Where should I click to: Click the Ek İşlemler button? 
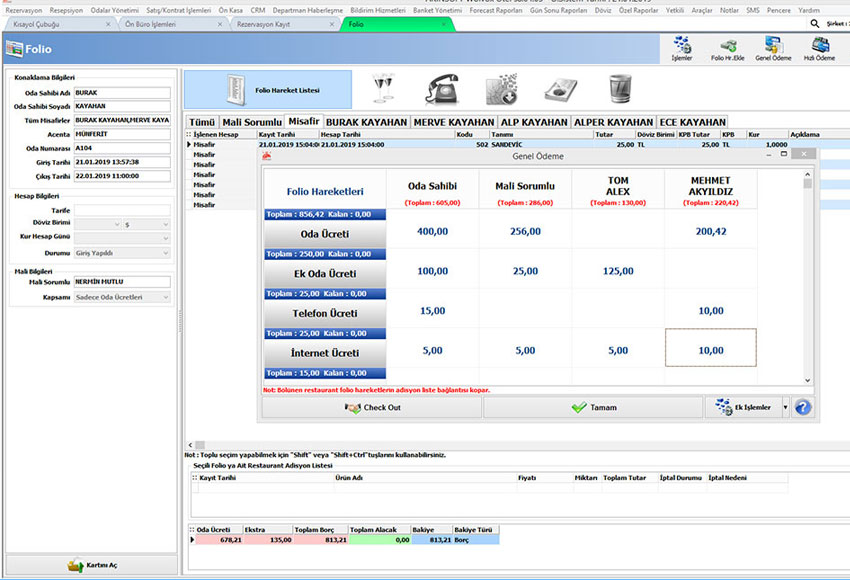(743, 407)
